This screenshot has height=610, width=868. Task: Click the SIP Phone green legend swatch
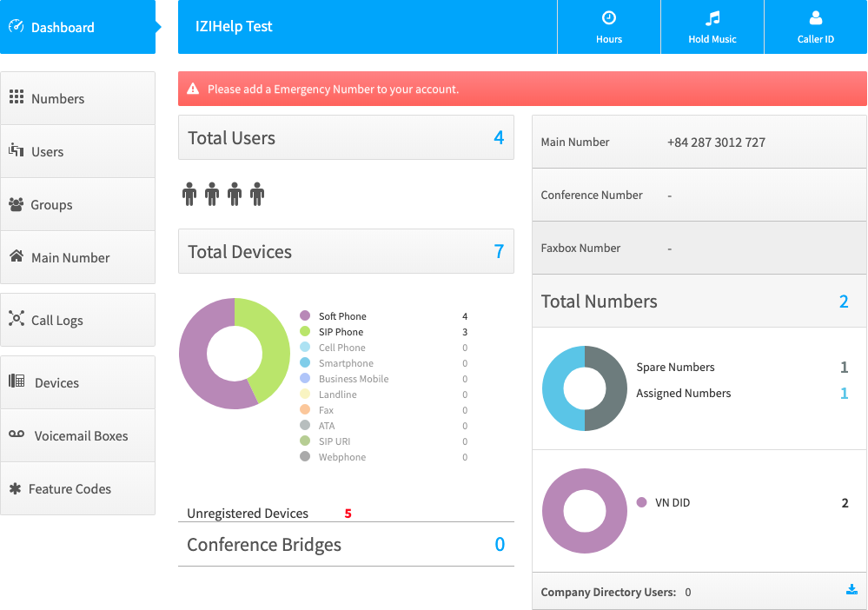(x=305, y=331)
